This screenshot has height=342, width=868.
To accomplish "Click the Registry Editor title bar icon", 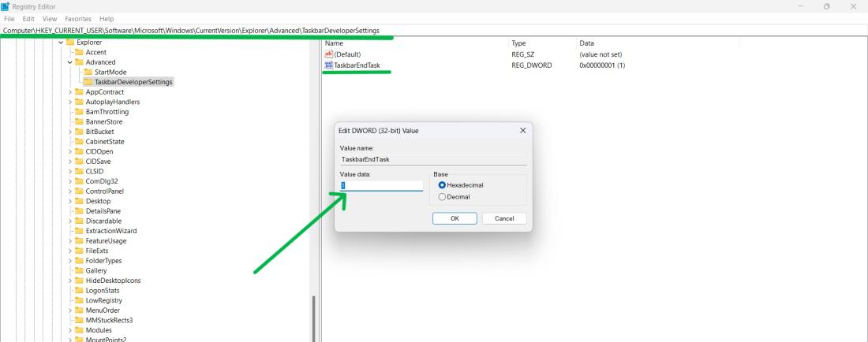I will tap(5, 6).
